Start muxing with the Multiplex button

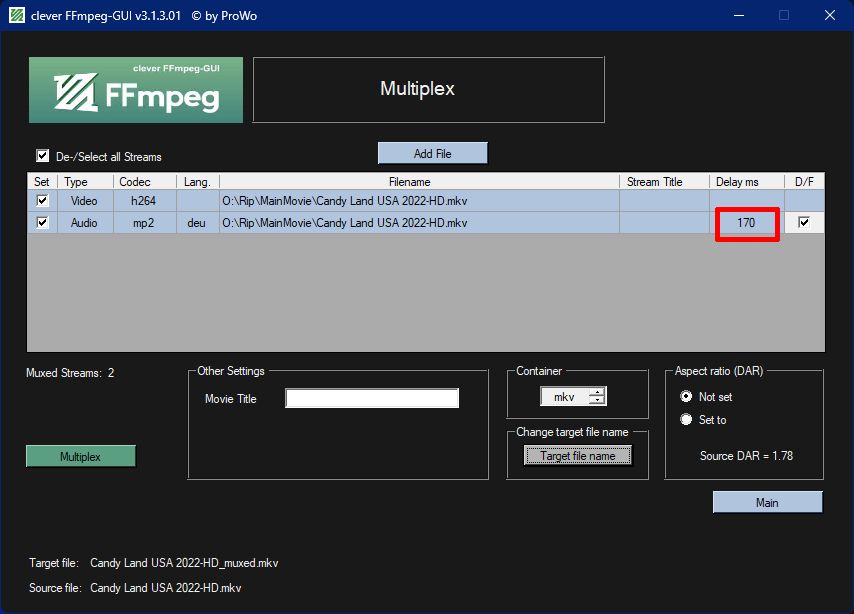coord(81,457)
